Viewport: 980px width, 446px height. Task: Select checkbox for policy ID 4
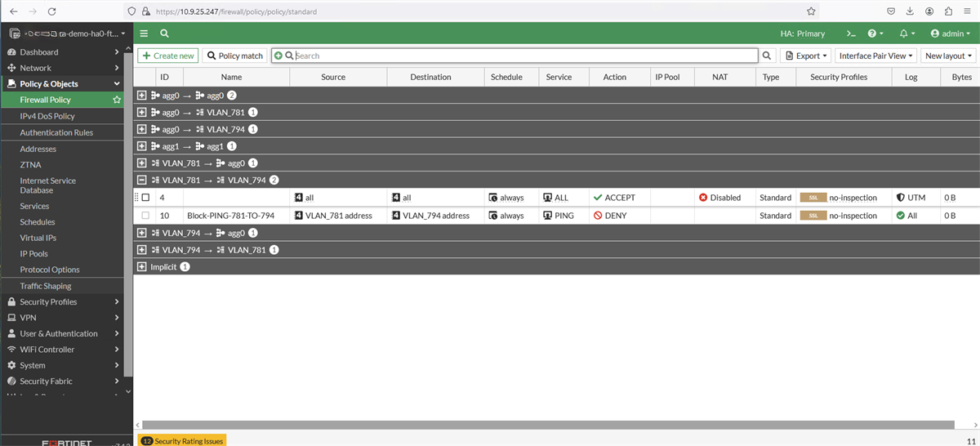pos(145,198)
